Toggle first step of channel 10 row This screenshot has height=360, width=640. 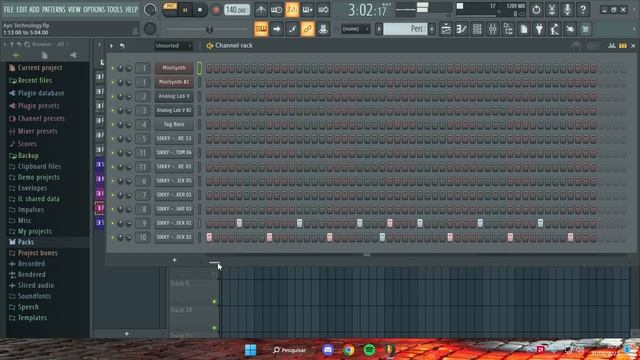(209, 237)
